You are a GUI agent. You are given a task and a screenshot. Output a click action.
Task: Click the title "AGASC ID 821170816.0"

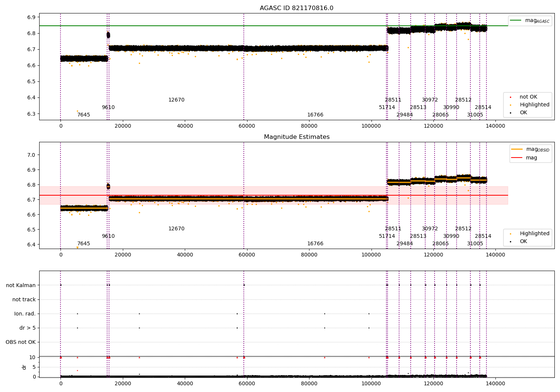[296, 8]
